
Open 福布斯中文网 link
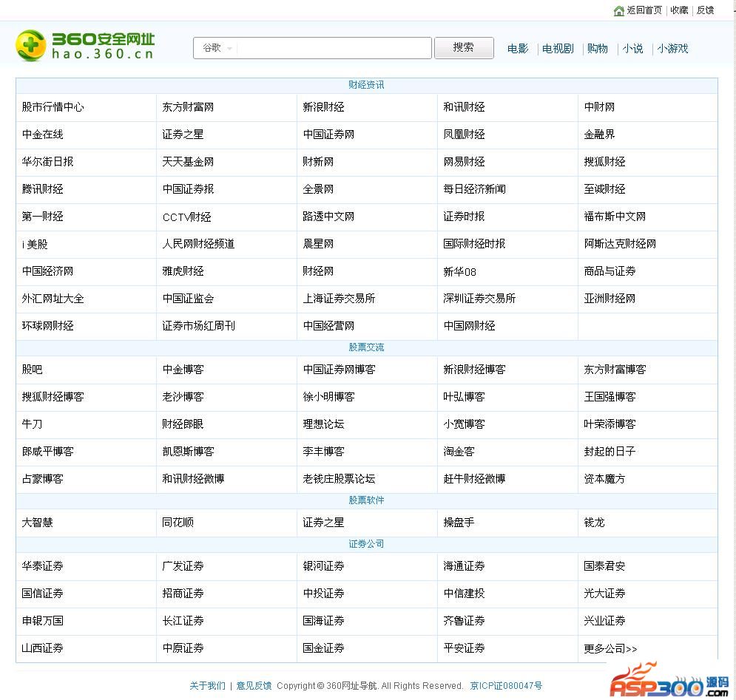coord(615,217)
